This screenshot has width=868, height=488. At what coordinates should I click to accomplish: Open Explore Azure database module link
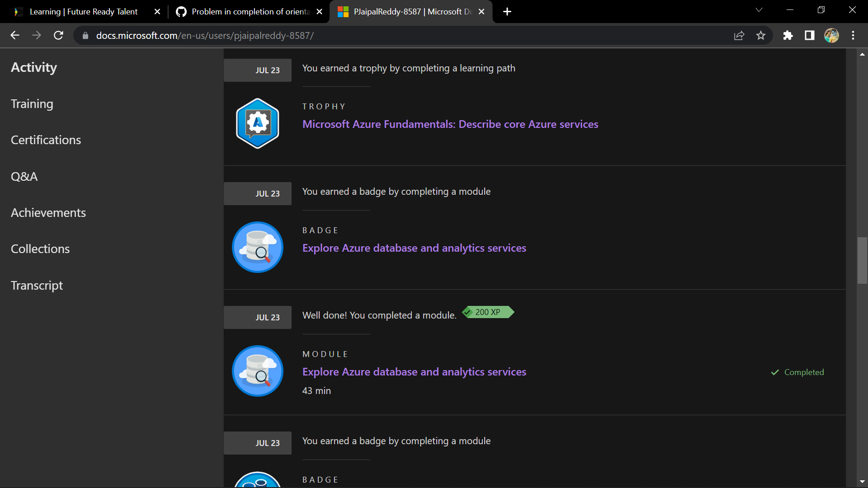414,372
